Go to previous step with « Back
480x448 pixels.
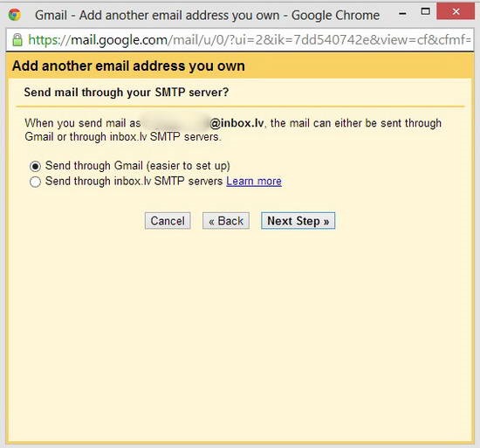(x=226, y=221)
